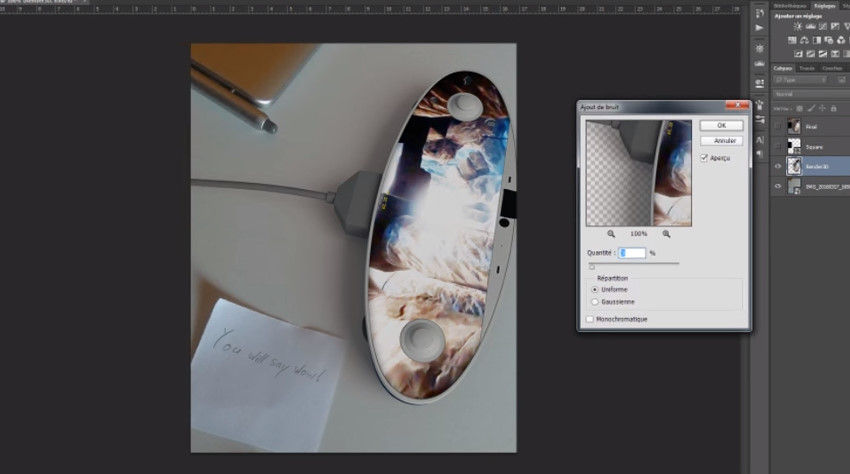Show the hidden Final layer

[x=778, y=126]
